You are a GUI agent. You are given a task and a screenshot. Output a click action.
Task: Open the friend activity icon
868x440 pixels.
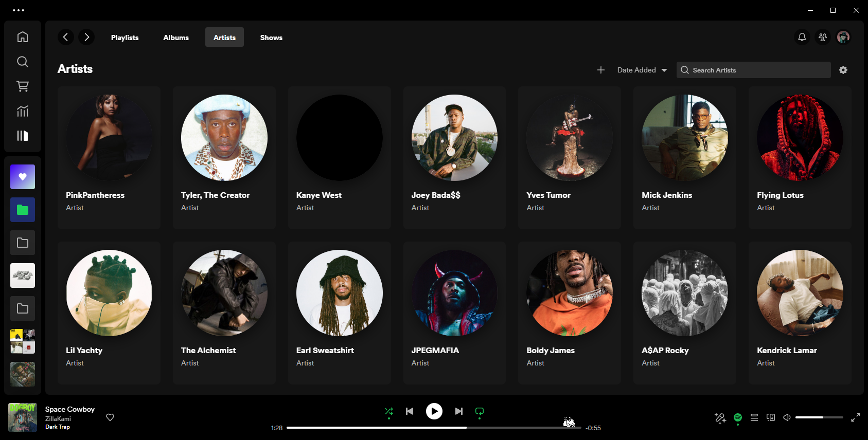[x=823, y=37]
